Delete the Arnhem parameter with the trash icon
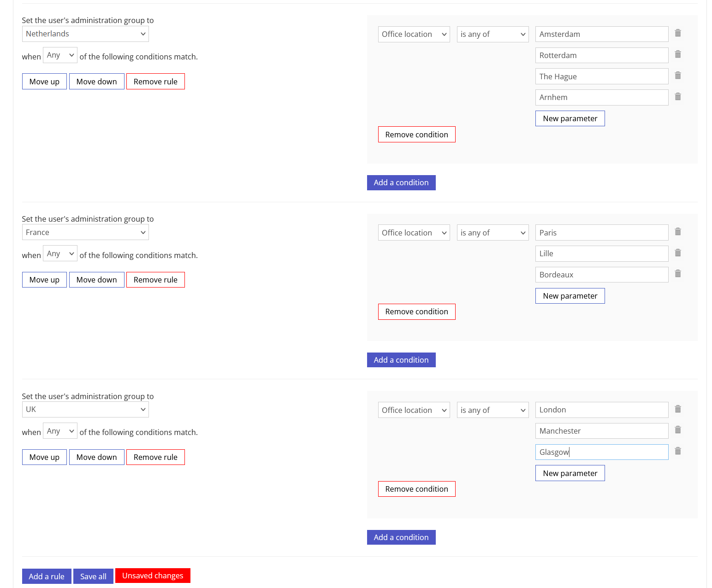 (x=678, y=97)
